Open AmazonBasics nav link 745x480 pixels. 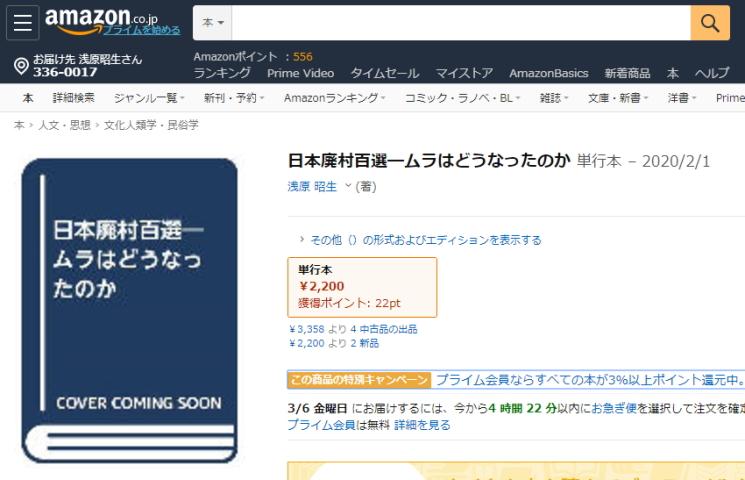point(549,73)
